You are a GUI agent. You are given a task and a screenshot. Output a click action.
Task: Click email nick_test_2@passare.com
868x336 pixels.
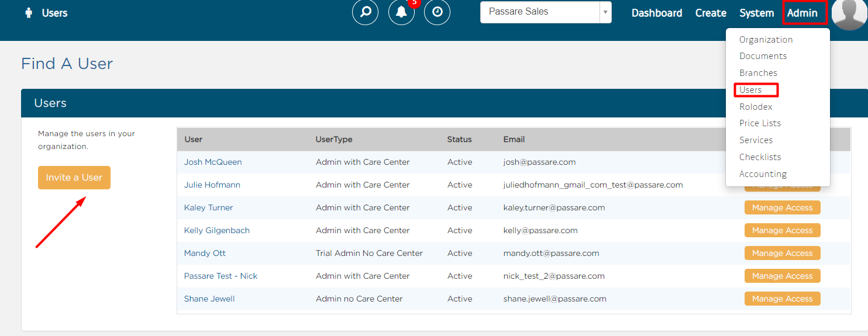point(554,276)
